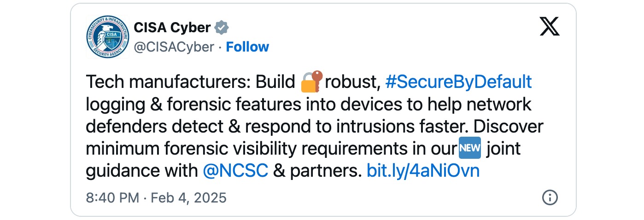The width and height of the screenshot is (644, 220).
Task: Visit the @CISACyber handle profile
Action: 174,47
